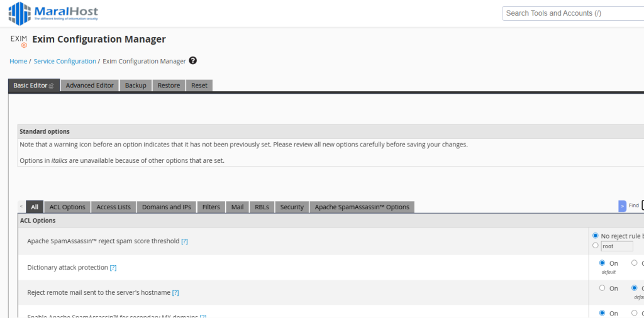
Task: Open help for Dictionary attack protection
Action: (x=113, y=268)
